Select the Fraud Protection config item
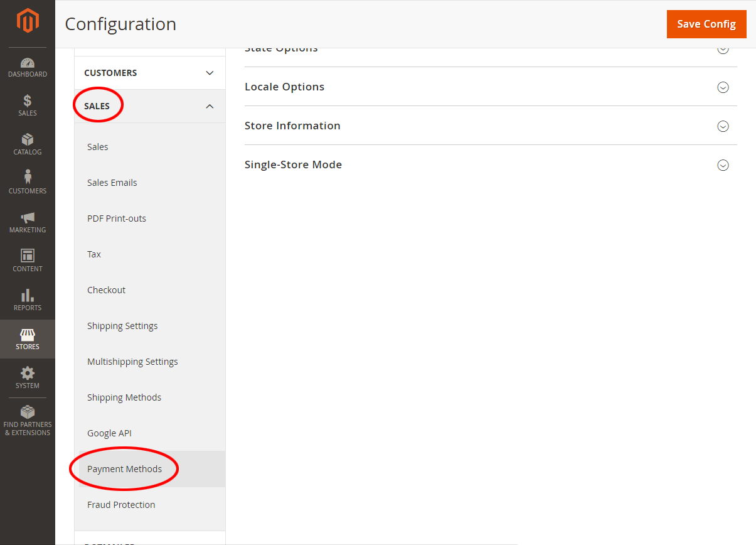Screen dimensions: 756x545 coord(150,505)
